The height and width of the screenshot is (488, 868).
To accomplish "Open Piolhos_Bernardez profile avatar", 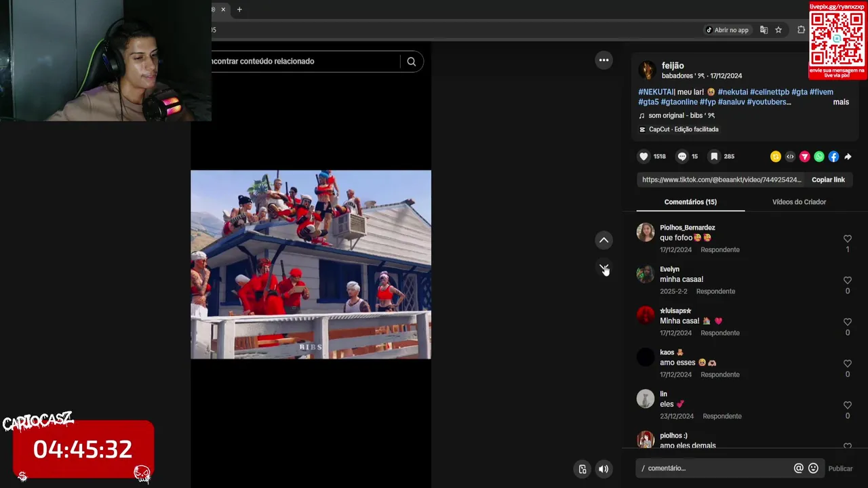I will (646, 232).
